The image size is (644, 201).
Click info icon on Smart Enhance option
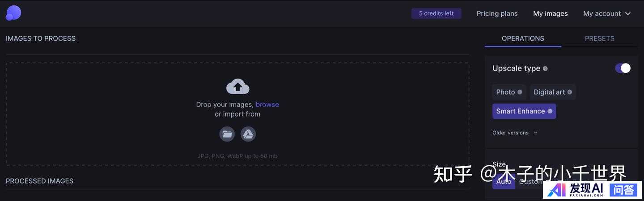(x=550, y=111)
